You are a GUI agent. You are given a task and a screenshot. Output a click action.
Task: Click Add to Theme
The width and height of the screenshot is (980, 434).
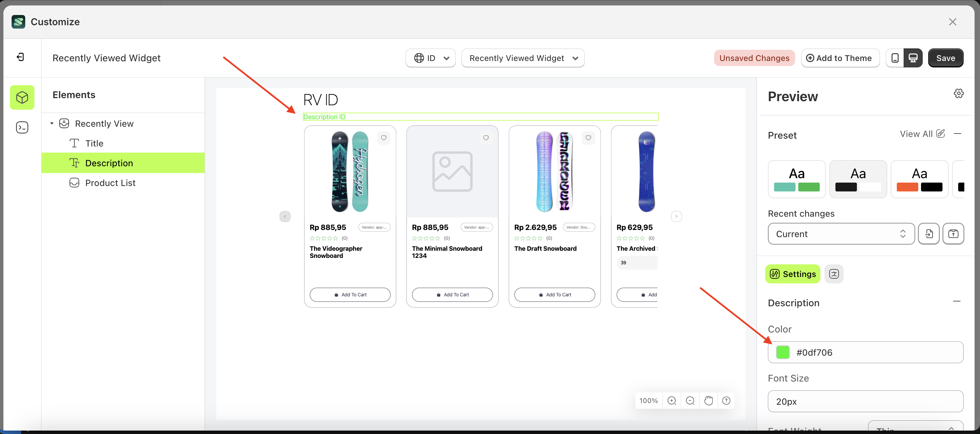[x=841, y=58]
